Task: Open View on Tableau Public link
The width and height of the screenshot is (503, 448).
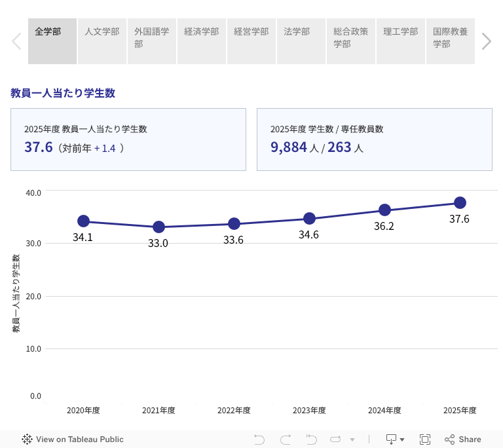Action: 79,439
